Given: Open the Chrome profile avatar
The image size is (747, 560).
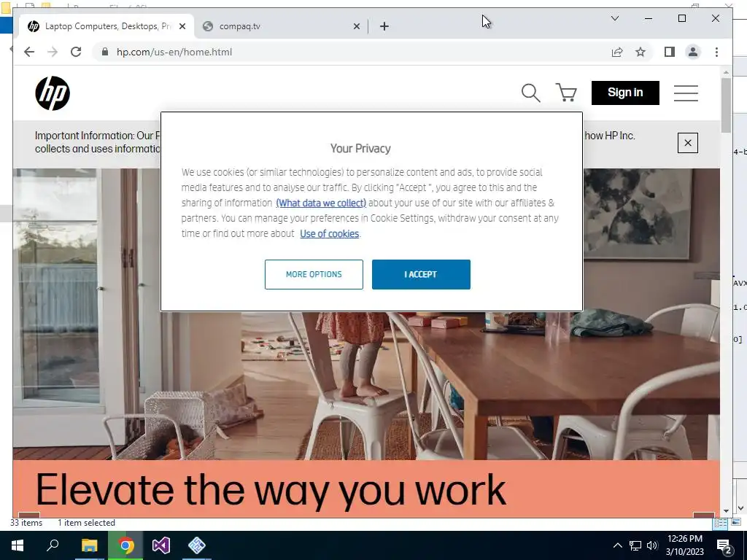Looking at the screenshot, I should pos(693,52).
